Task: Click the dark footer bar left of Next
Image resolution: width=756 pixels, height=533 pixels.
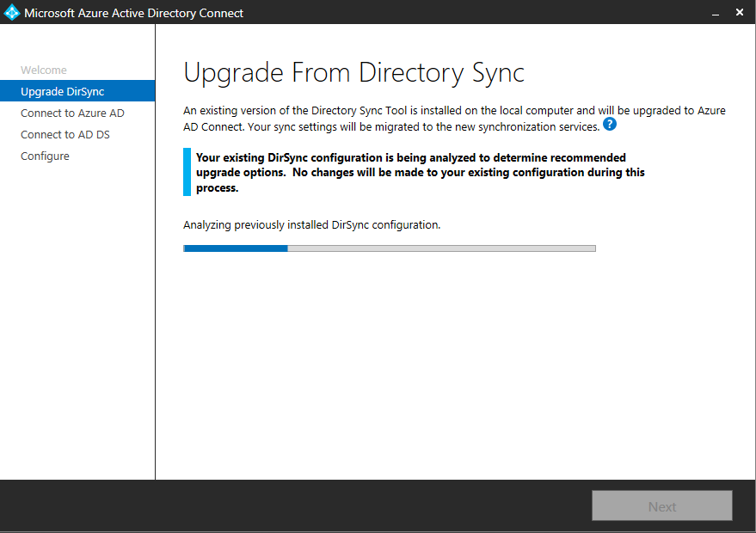Action: click(x=292, y=505)
